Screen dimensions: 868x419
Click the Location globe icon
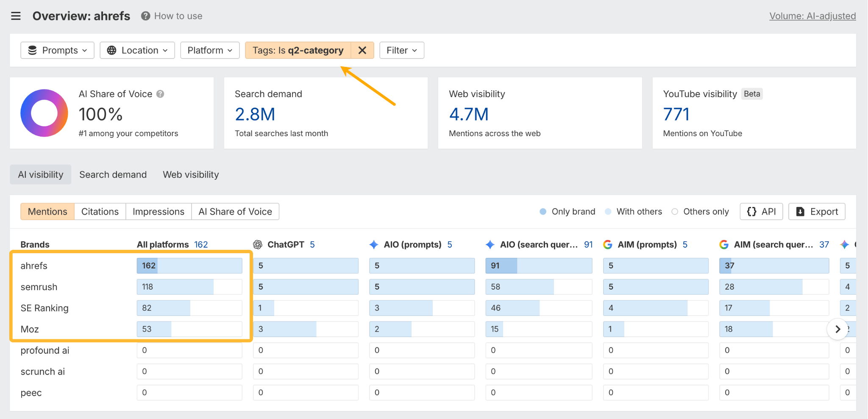pos(111,50)
